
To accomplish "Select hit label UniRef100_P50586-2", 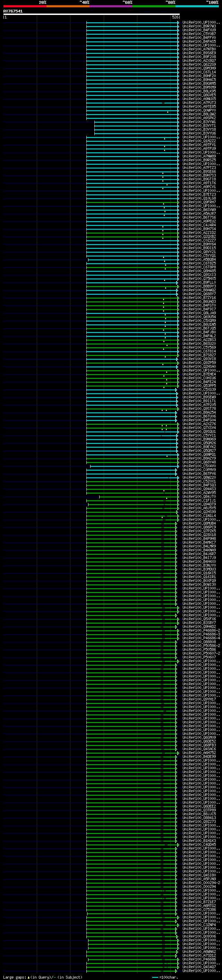I will 201,646.
